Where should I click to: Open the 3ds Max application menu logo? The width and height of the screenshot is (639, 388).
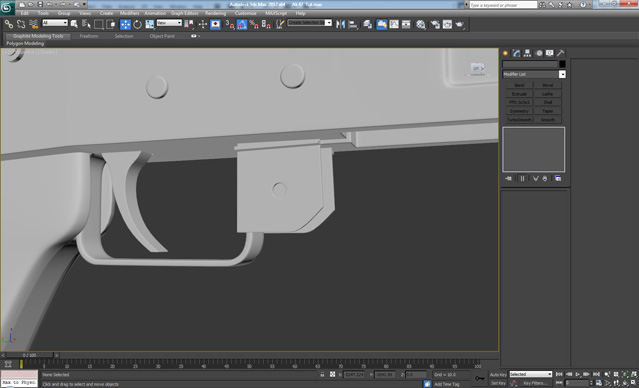coord(7,7)
